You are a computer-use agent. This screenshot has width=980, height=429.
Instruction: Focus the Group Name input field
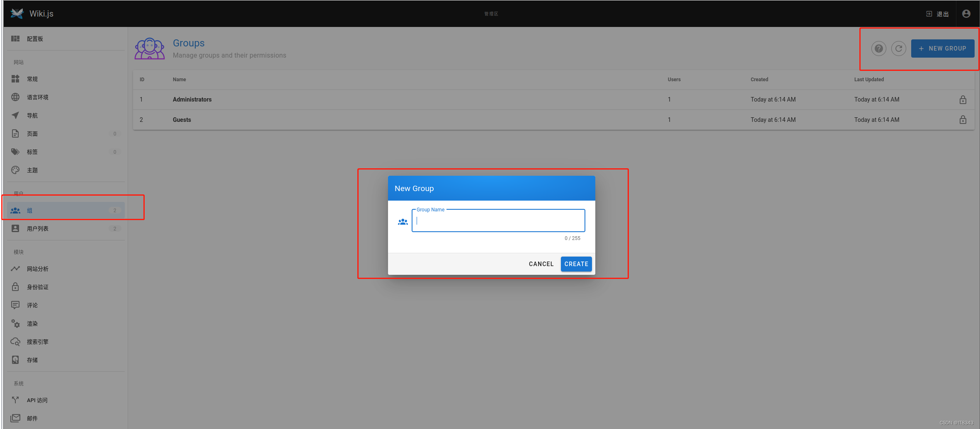pos(498,221)
